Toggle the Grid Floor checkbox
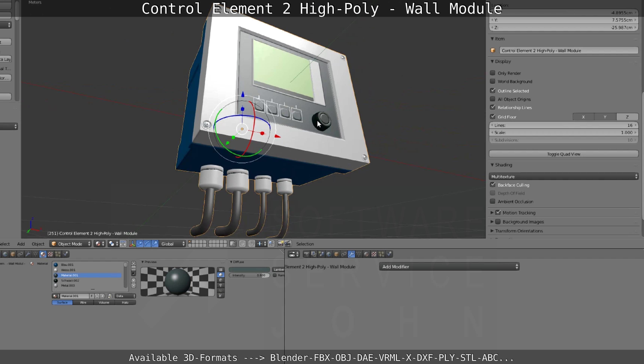The width and height of the screenshot is (644, 364). [493, 116]
